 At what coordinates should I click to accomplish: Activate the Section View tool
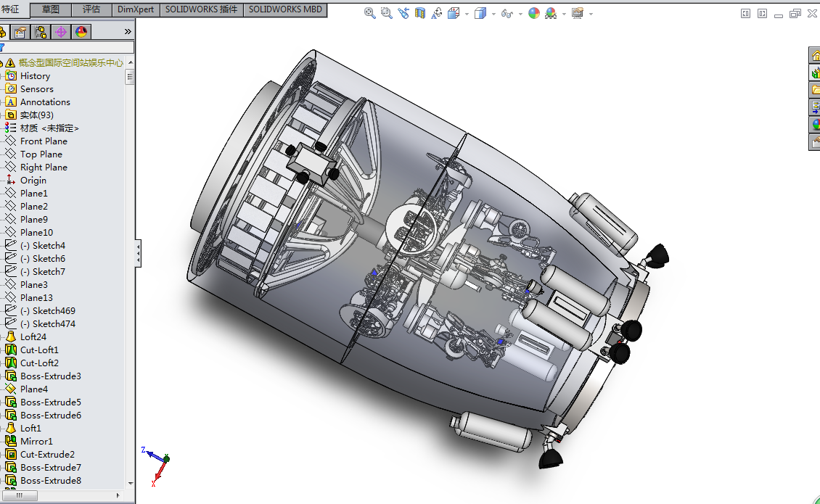click(x=419, y=13)
